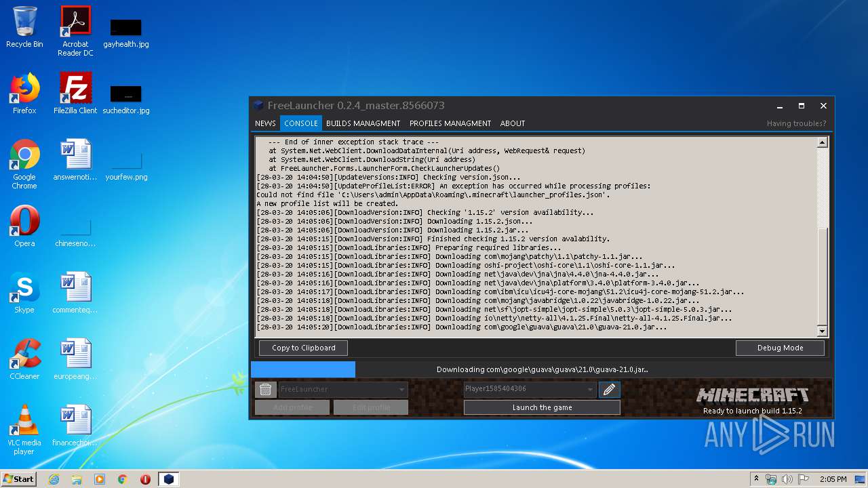Viewport: 868px width, 488px height.
Task: Open Acrobat Reader DC shortcut
Action: click(x=75, y=31)
